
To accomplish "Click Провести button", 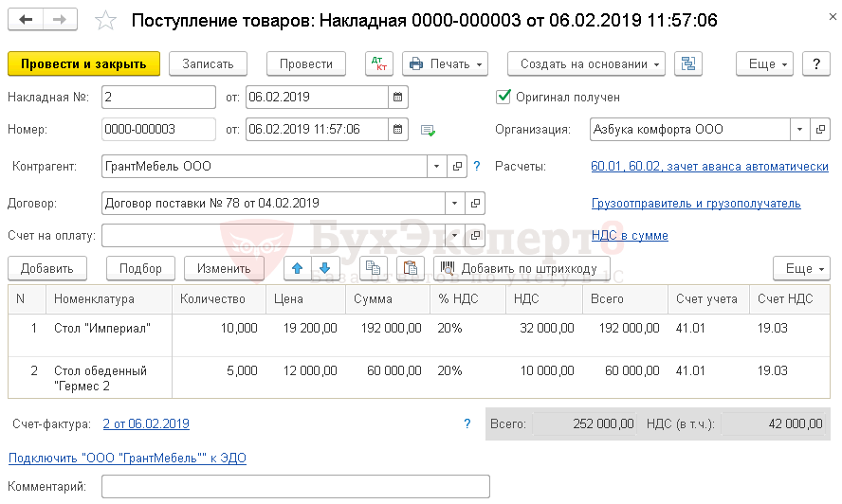I will (306, 63).
